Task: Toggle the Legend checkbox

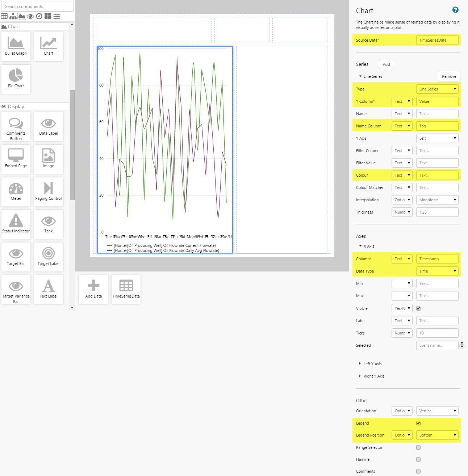Action: pyautogui.click(x=418, y=423)
